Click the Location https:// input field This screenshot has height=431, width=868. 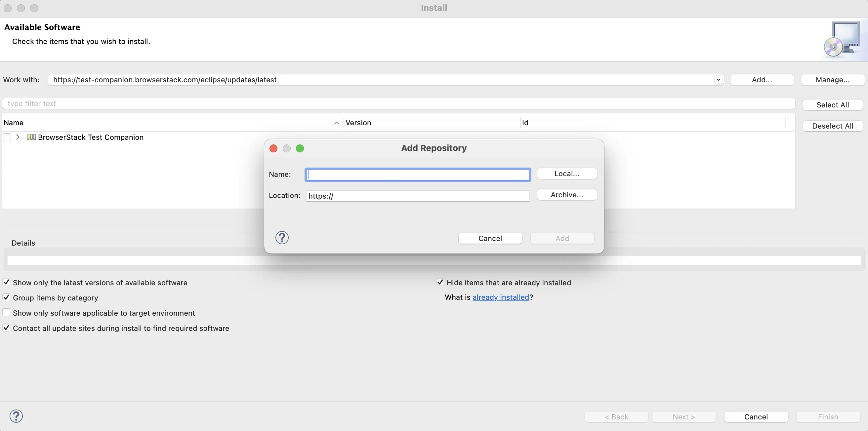pyautogui.click(x=418, y=196)
